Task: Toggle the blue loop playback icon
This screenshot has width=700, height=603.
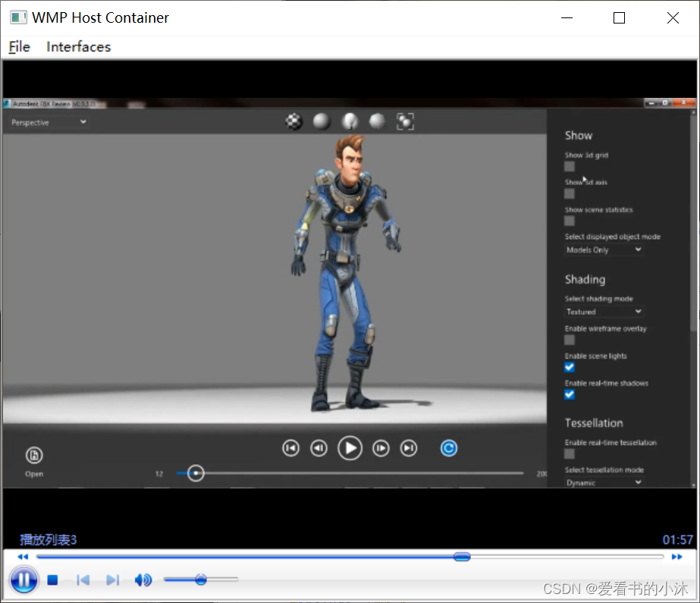Action: coord(449,448)
